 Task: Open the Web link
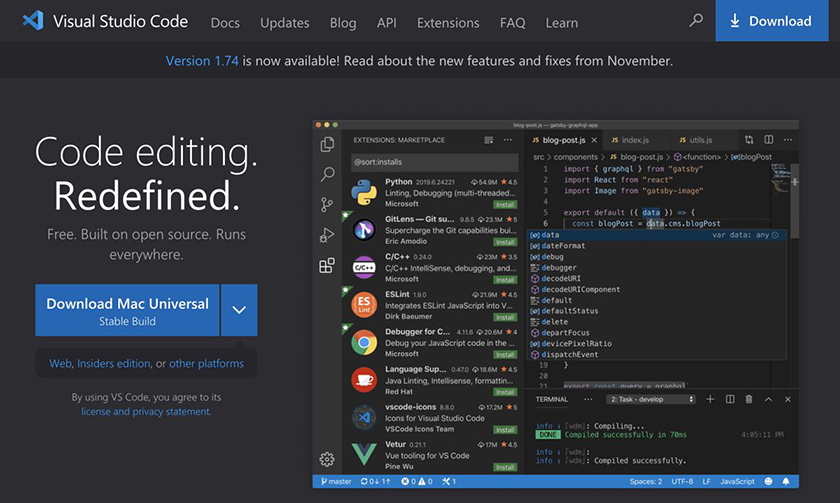pos(60,364)
